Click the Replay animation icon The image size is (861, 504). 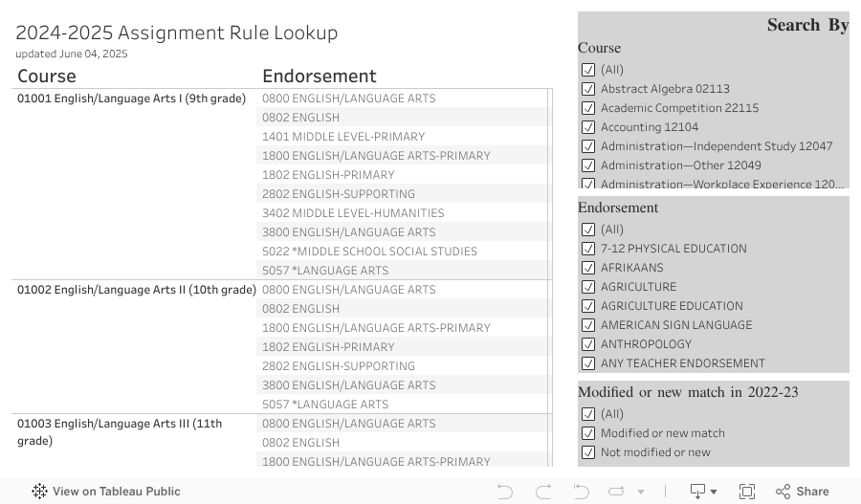(617, 492)
